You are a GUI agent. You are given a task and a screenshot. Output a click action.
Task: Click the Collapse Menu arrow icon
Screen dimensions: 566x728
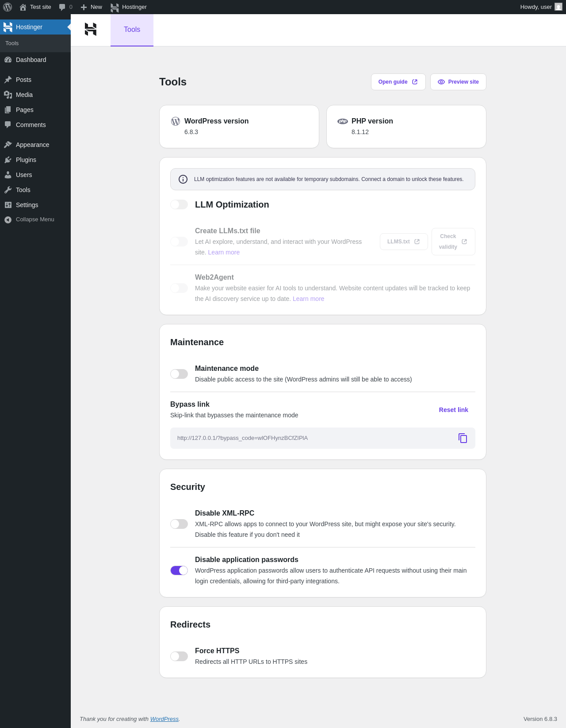click(8, 220)
